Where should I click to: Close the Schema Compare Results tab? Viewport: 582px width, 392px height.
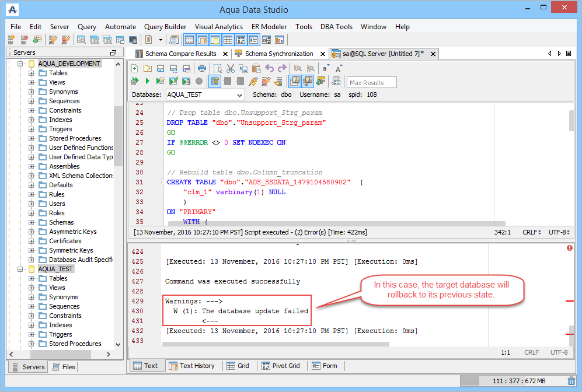point(224,54)
